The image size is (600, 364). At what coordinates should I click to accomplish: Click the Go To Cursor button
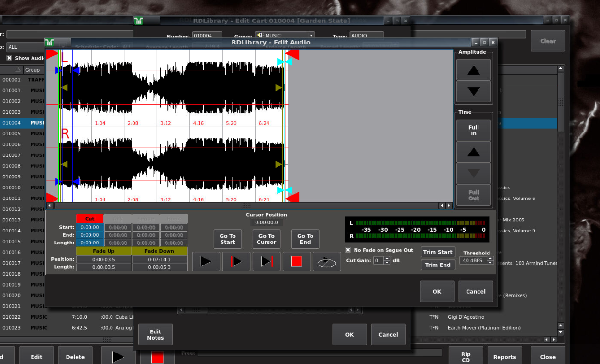pyautogui.click(x=267, y=239)
